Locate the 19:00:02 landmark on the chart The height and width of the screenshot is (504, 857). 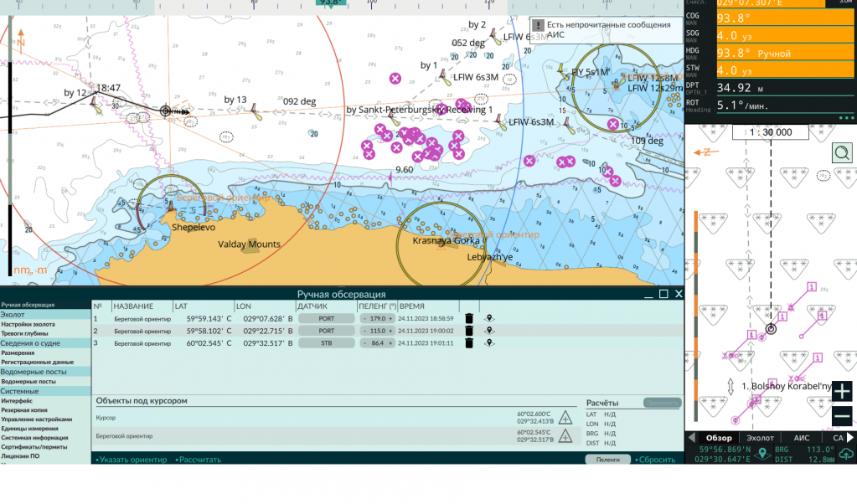tap(489, 331)
